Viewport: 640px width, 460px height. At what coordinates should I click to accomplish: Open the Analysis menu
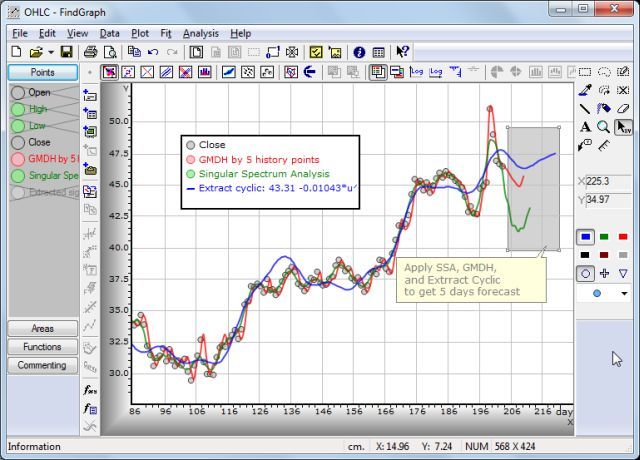201,33
